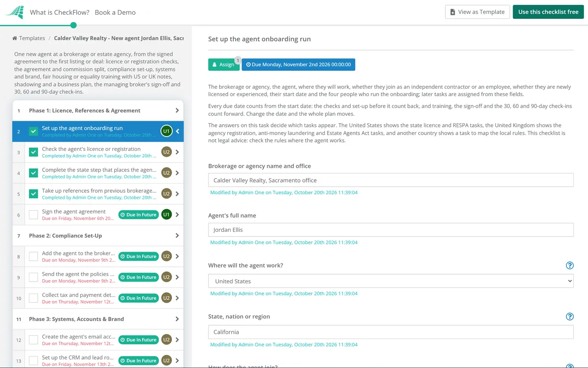588x368 pixels.
Task: Uncheck Complete the state step task checkbox
Action: tap(34, 173)
